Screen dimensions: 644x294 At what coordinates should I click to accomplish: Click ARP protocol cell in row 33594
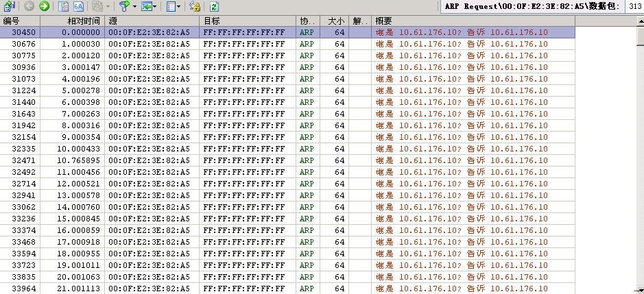tap(307, 254)
